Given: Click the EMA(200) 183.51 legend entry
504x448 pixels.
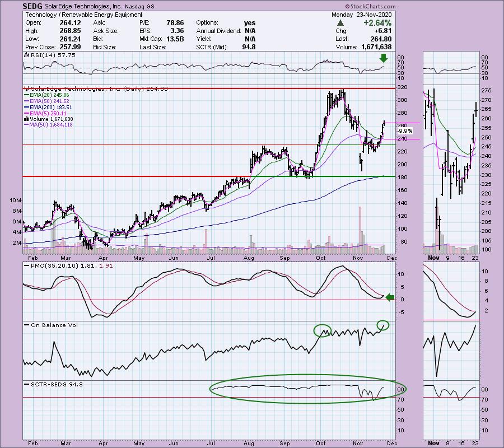Looking at the screenshot, I should 49,108.
